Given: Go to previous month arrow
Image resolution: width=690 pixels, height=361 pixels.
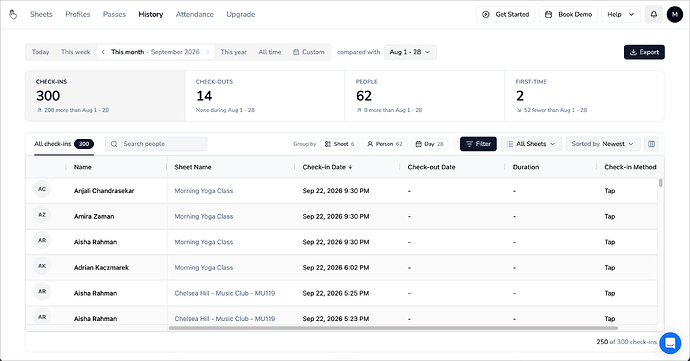Looking at the screenshot, I should pyautogui.click(x=103, y=52).
